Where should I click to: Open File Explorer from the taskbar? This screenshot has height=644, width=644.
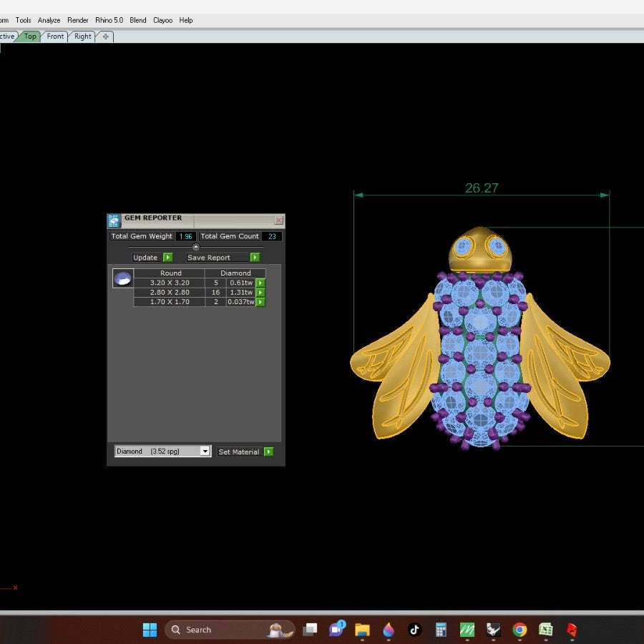[x=362, y=630]
